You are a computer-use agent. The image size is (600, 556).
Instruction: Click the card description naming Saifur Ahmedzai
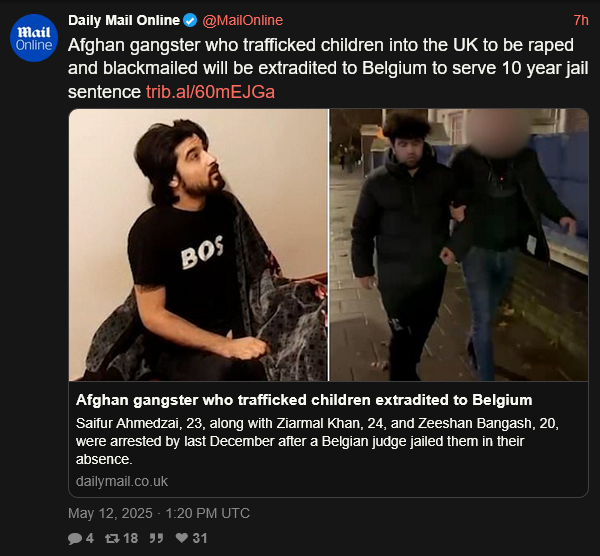(317, 441)
